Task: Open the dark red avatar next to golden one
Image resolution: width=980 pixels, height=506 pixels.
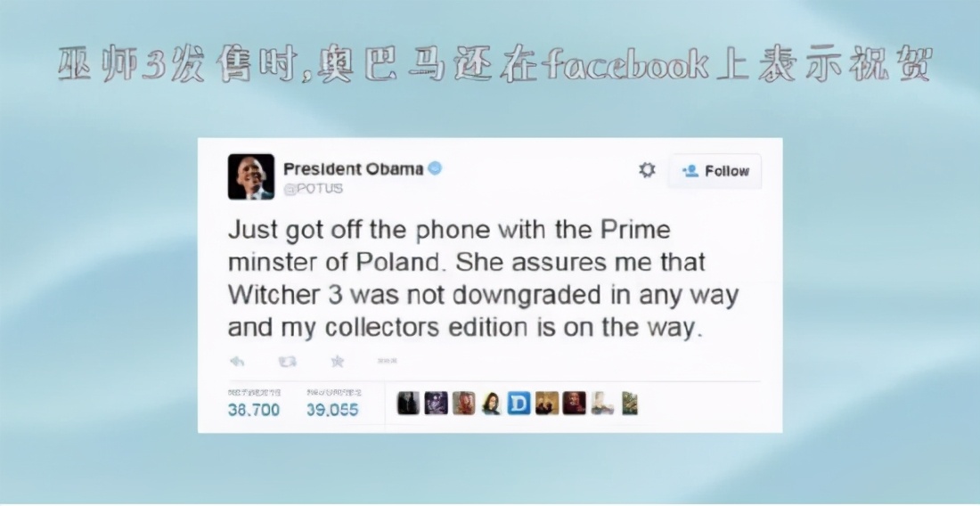Action: [575, 404]
